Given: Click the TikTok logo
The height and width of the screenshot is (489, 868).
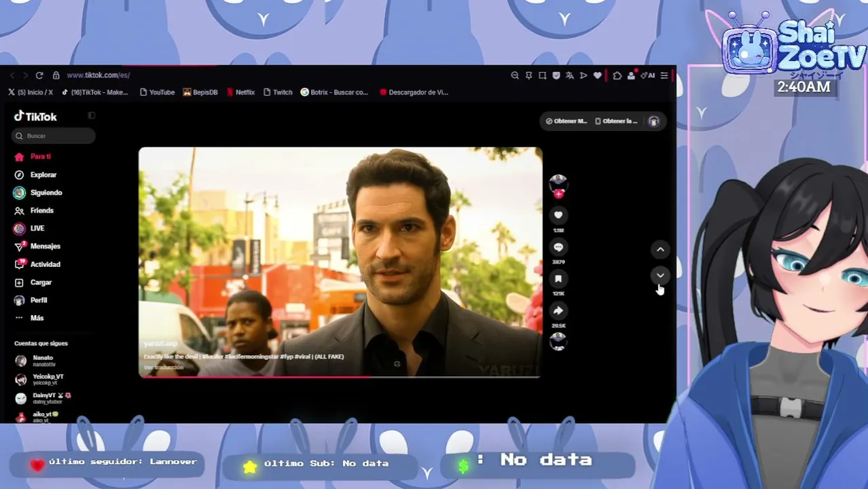Looking at the screenshot, I should pos(35,117).
